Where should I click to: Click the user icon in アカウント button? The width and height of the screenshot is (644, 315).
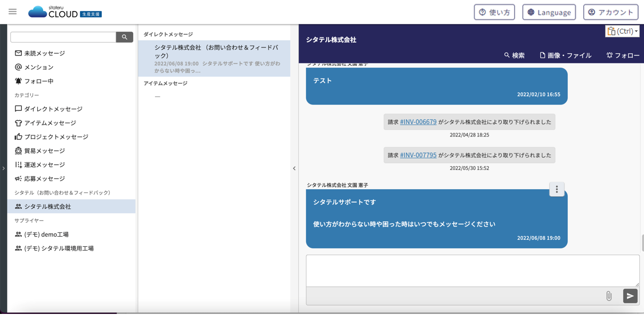click(x=592, y=12)
